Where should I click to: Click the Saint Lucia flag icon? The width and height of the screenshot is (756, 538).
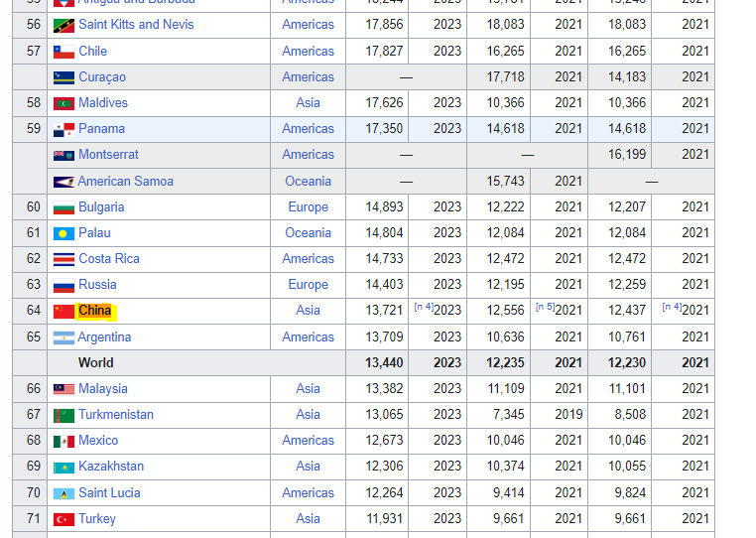tap(63, 493)
